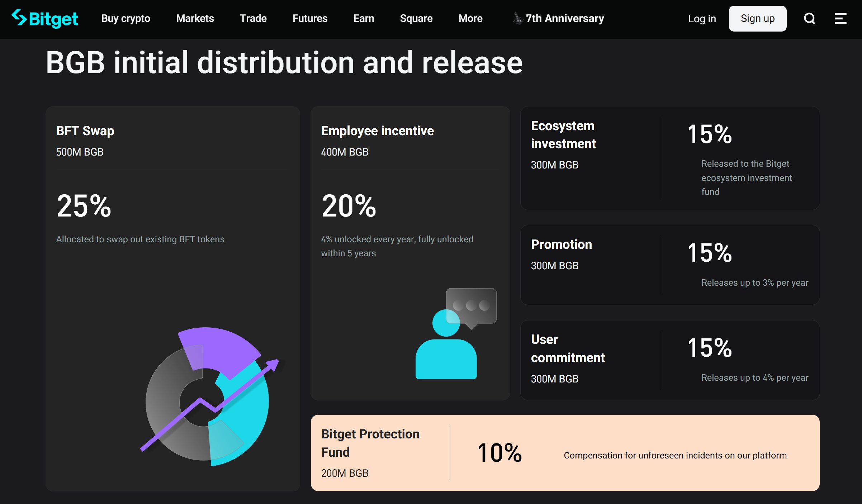862x504 pixels.
Task: Open Square from the navigation bar
Action: point(416,18)
